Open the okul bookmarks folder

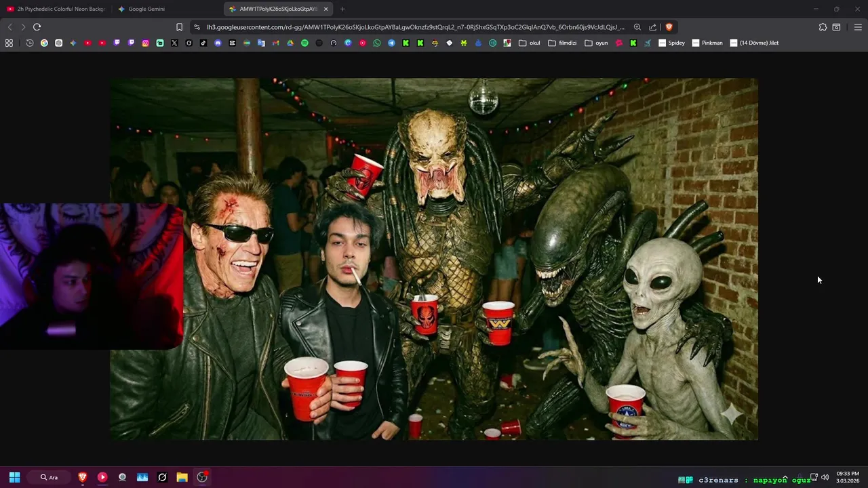click(x=529, y=43)
